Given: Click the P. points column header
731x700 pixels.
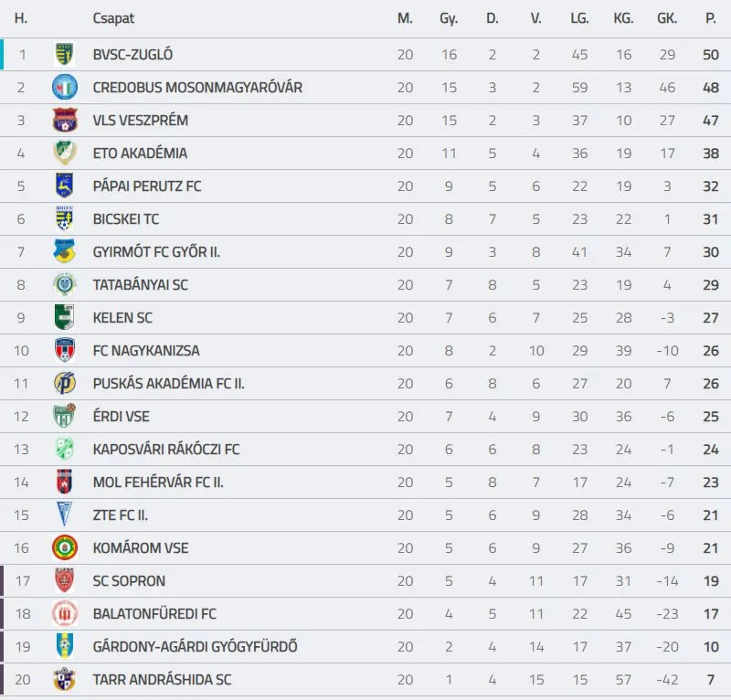Looking at the screenshot, I should 711,18.
